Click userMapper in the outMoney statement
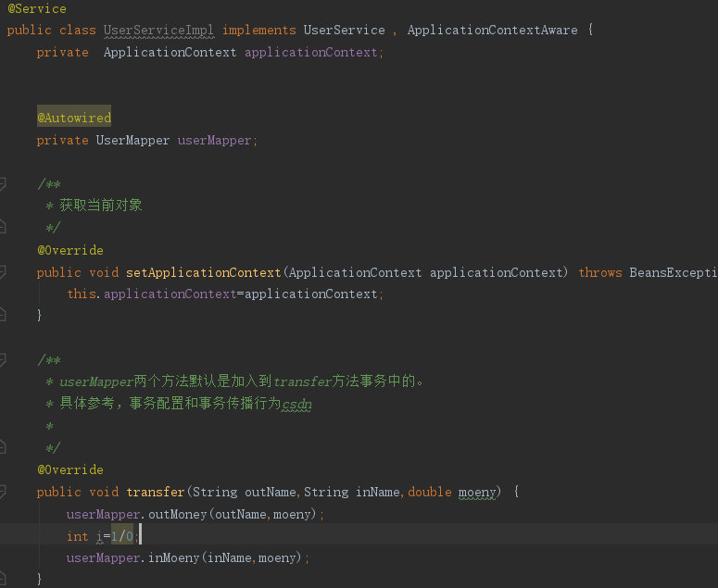This screenshot has width=718, height=588. click(x=103, y=514)
